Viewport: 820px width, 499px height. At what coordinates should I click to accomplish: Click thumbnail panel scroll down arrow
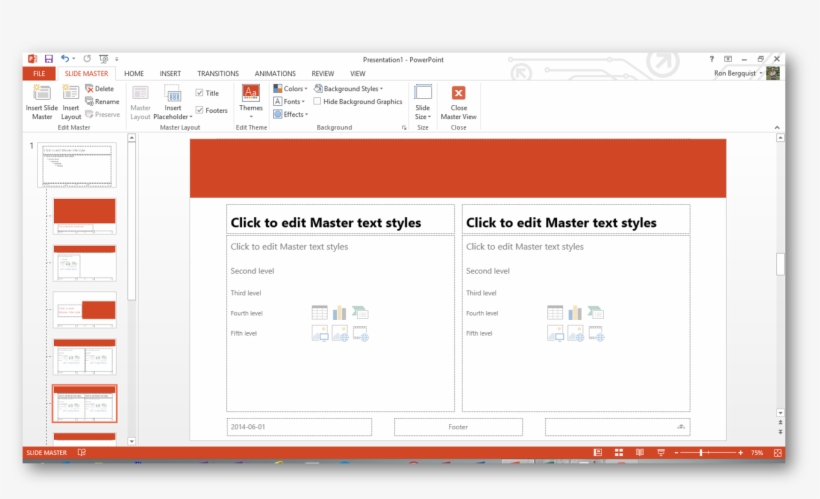coord(131,441)
